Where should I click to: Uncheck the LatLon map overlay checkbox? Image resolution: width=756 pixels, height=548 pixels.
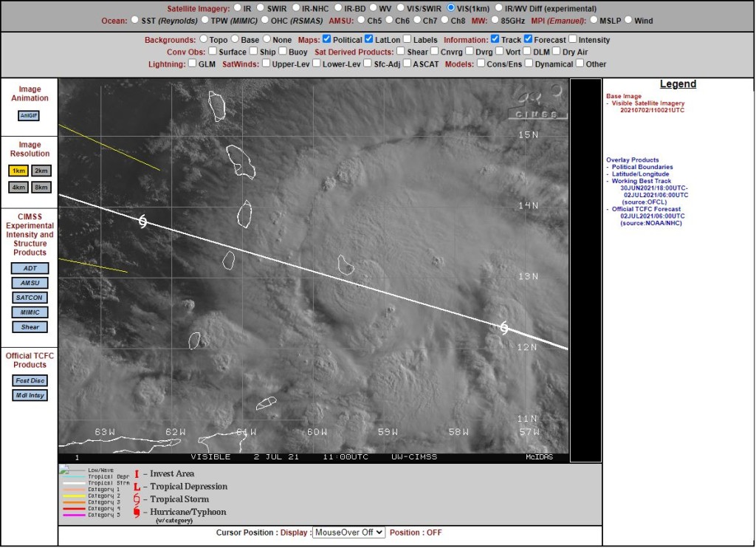pyautogui.click(x=369, y=39)
